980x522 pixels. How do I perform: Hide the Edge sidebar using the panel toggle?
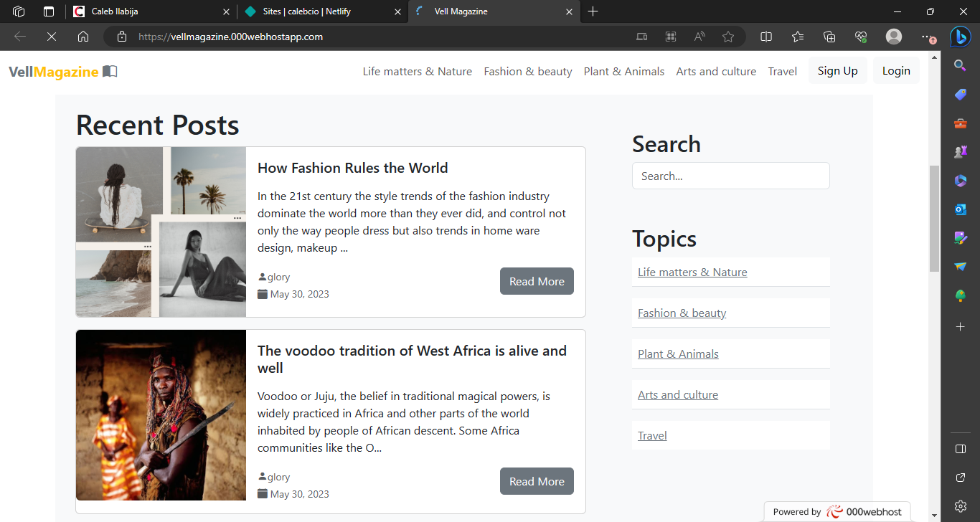pos(960,449)
